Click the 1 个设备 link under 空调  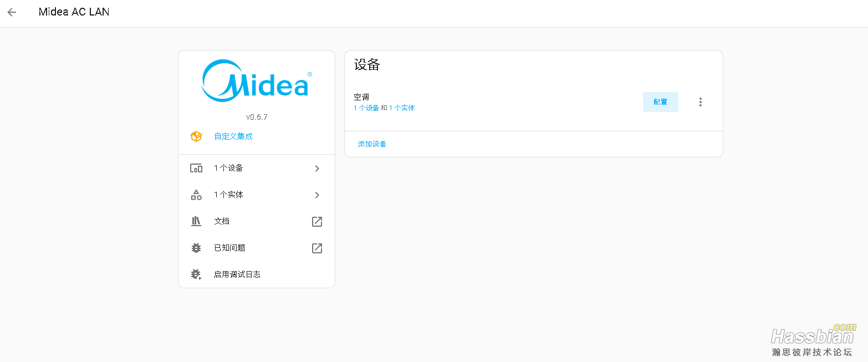pos(366,108)
